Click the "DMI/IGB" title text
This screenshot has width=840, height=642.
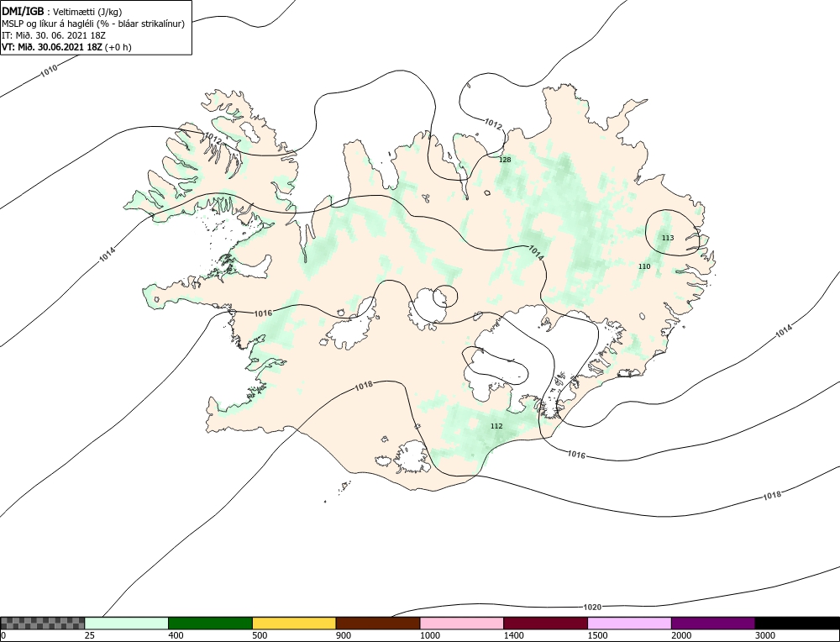click(23, 10)
